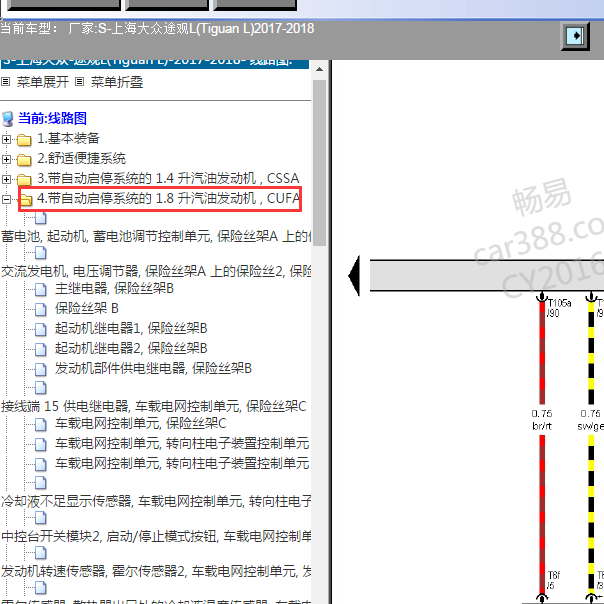Open 中控台开关模块2, 启动/停止模式按钮 entry

(x=156, y=536)
